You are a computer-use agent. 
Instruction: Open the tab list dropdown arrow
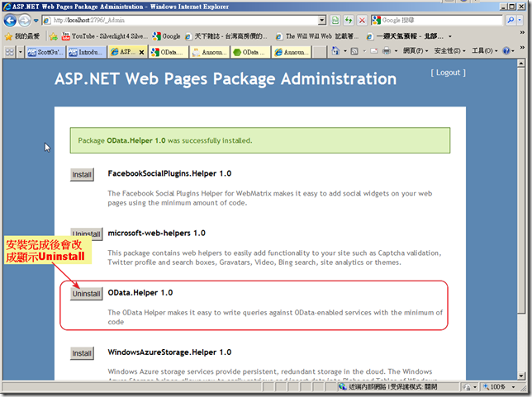point(21,52)
